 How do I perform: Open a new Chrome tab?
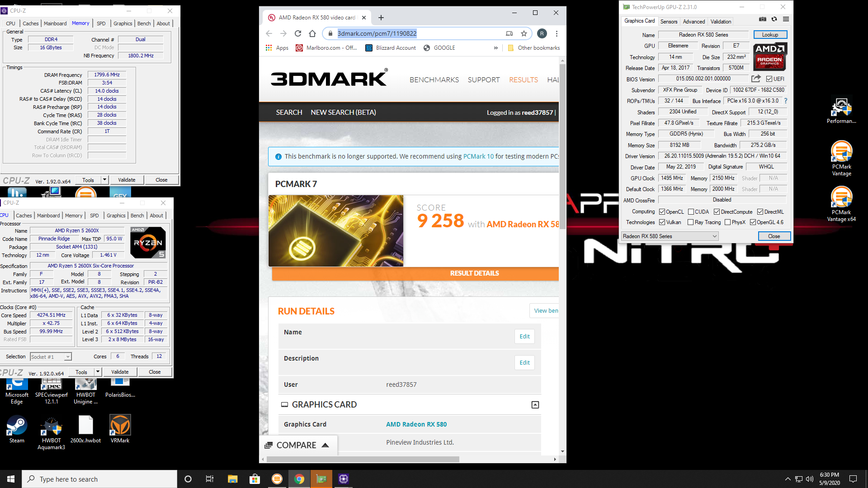(x=381, y=18)
